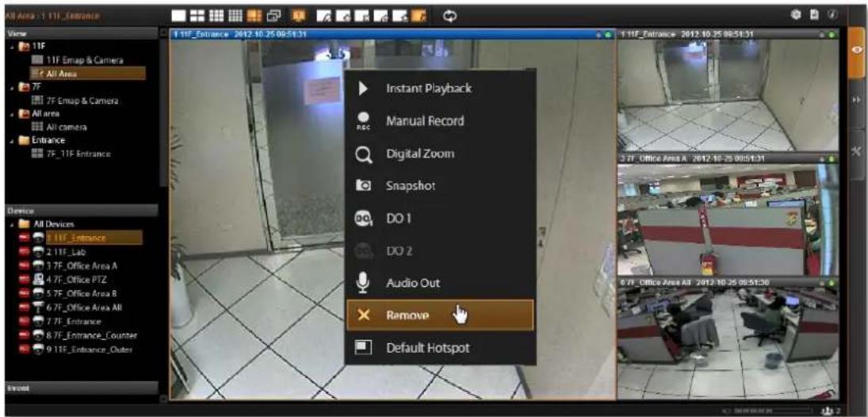Image resolution: width=868 pixels, height=417 pixels.
Task: Click the REC badge beside 9 11F_Entrance_Outer
Action: (25, 350)
